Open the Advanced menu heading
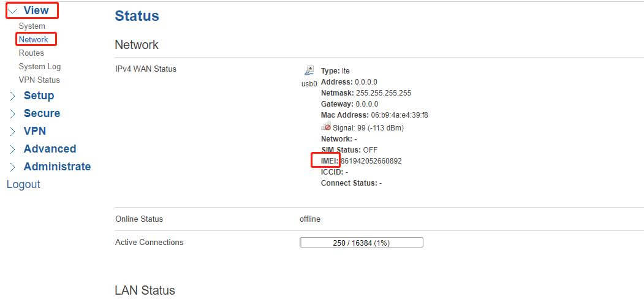This screenshot has width=644, height=302. pyautogui.click(x=50, y=148)
